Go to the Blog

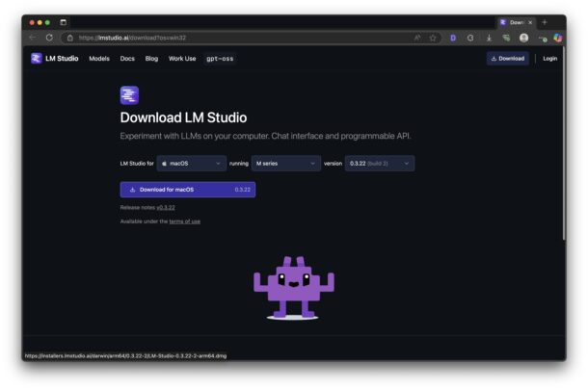click(x=151, y=59)
